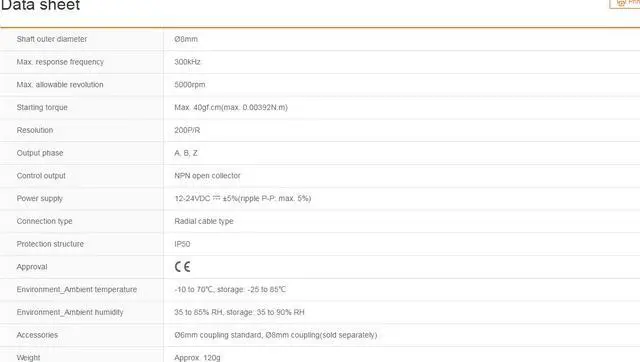The image size is (640, 362).
Task: Select the Connection type label
Action: coord(44,221)
